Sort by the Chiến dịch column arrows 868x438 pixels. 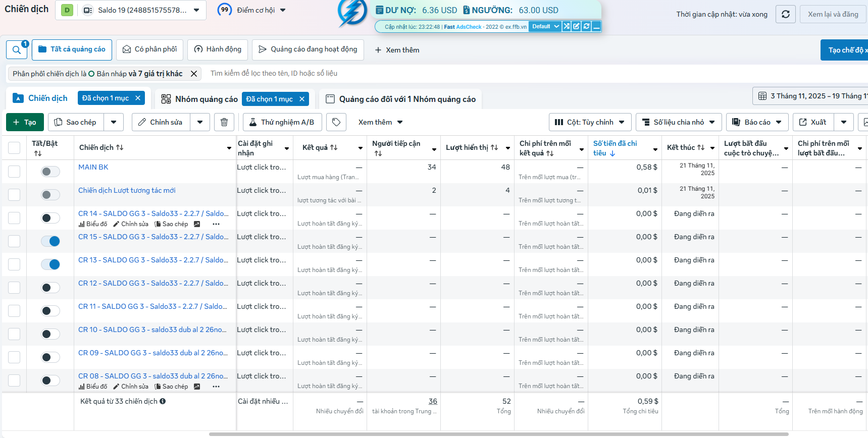click(x=120, y=147)
